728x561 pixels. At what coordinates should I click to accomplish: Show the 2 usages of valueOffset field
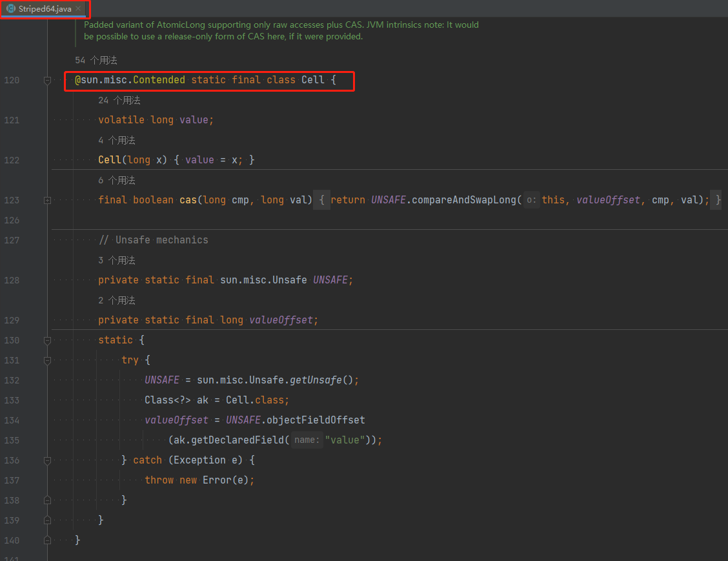tap(117, 300)
